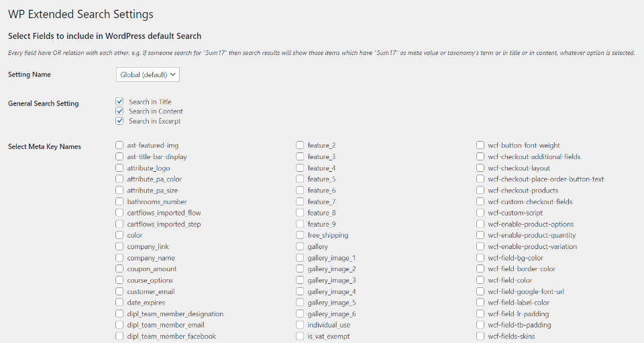
Task: Check wcf-button-font-weight checkbox
Action: click(480, 145)
